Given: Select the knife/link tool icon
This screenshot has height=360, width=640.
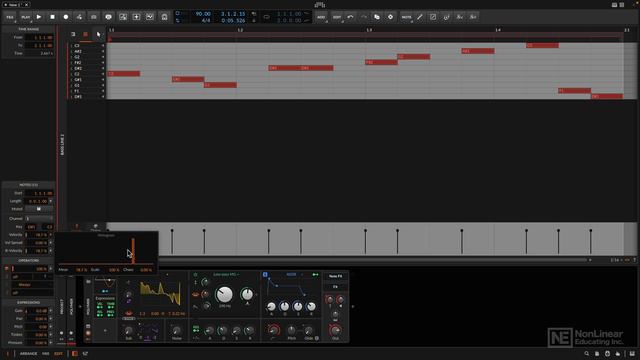Looking at the screenshot, I should (446, 17).
